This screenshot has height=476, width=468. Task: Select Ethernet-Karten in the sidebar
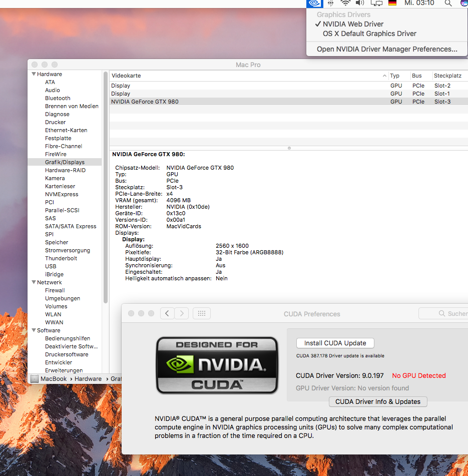point(66,130)
